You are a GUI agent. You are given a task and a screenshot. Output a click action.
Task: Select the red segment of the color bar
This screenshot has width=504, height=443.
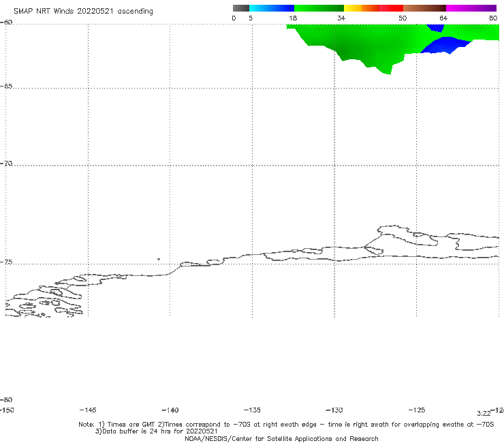pos(391,8)
